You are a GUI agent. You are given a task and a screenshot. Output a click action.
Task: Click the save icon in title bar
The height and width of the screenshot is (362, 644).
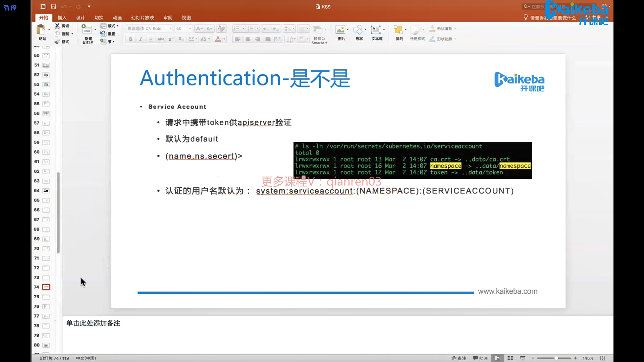point(53,6)
